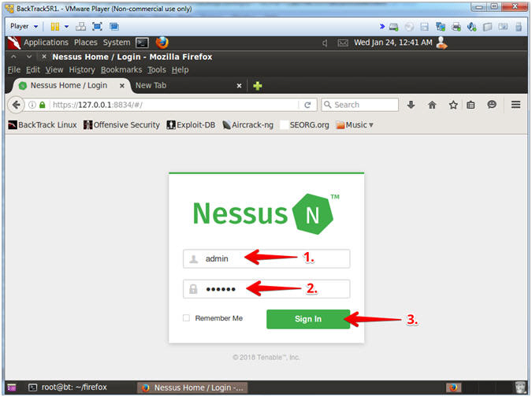Open the Downloads arrow icon
The image size is (532, 397).
(411, 105)
